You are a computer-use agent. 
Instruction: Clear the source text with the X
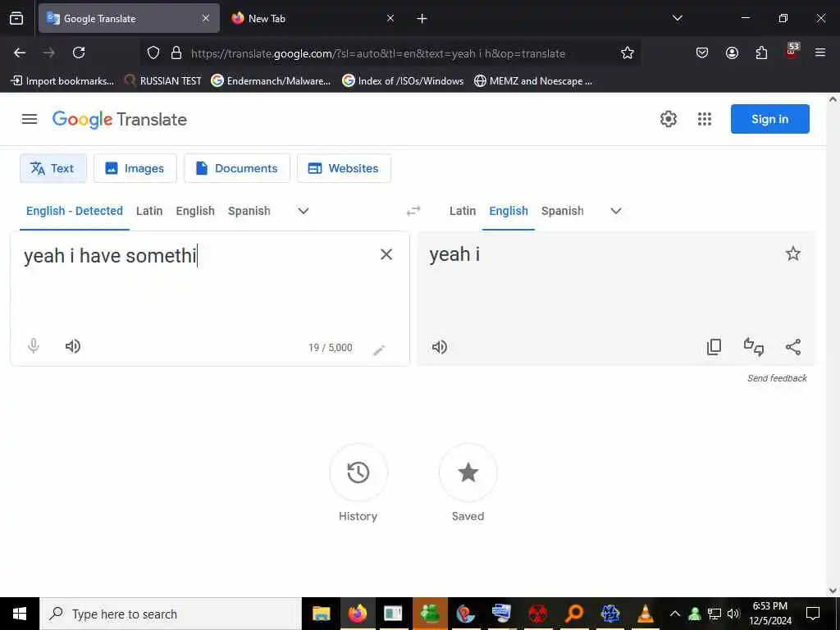tap(386, 254)
